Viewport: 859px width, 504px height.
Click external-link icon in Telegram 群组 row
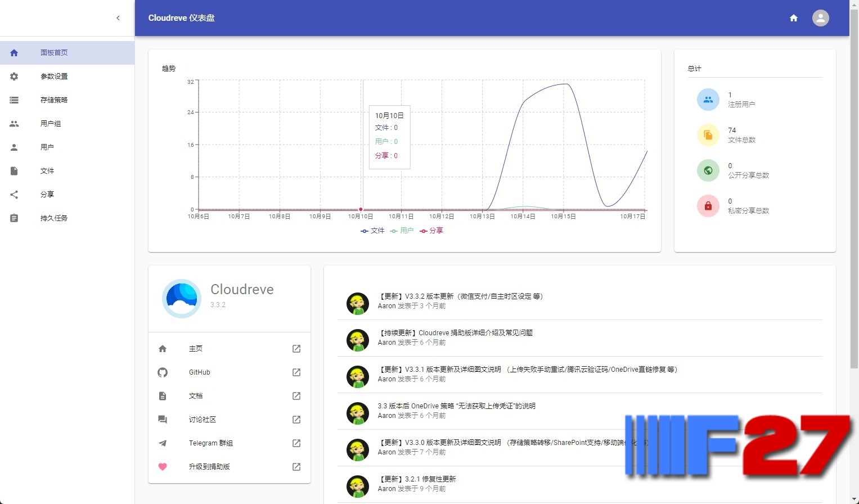(x=296, y=443)
